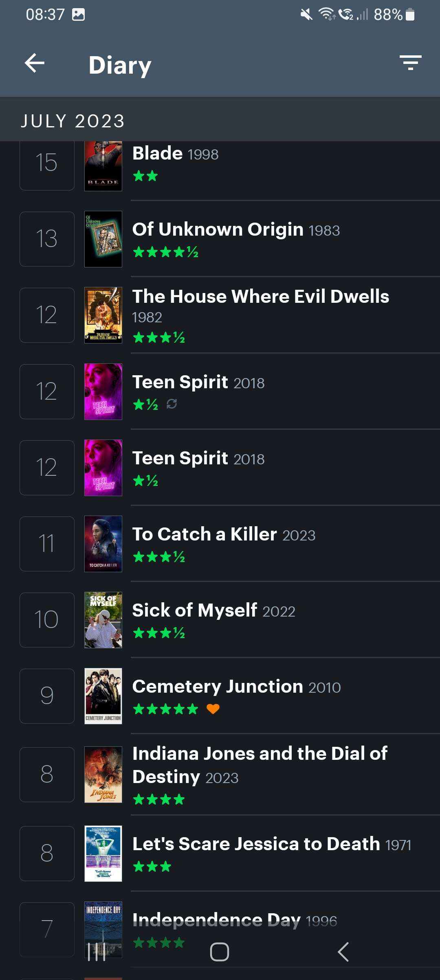Tap the July 2023 section header
440x980 pixels.
coord(73,121)
